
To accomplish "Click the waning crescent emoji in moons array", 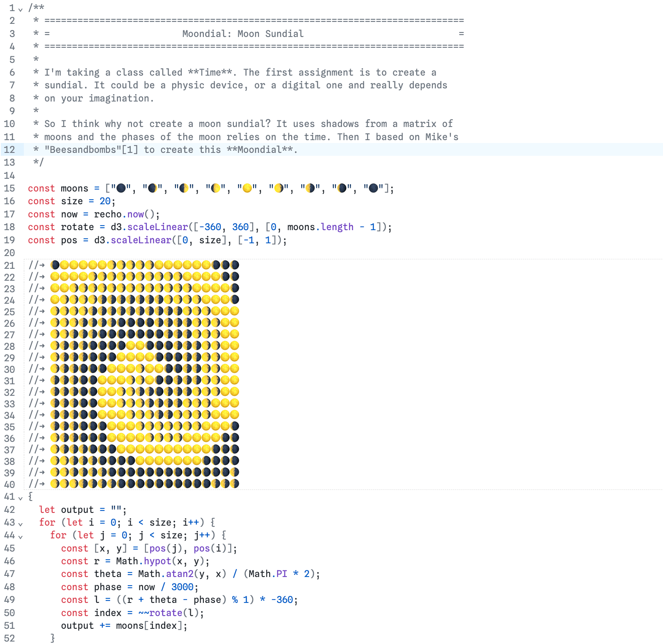I will click(342, 188).
